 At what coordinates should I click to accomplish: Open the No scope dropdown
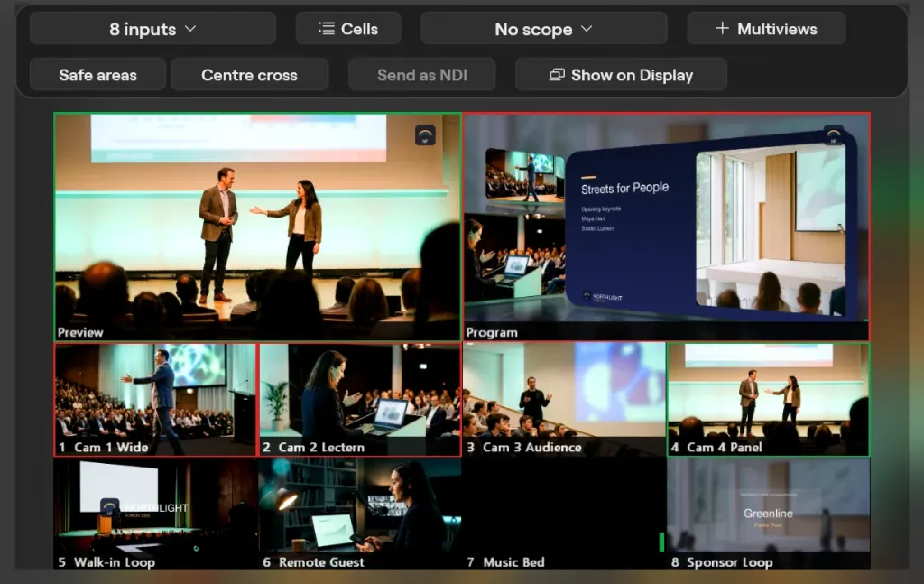(x=543, y=29)
